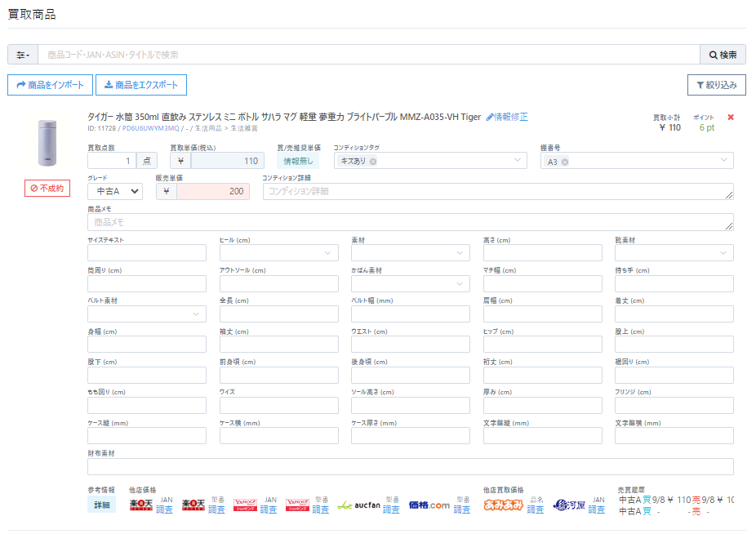The height and width of the screenshot is (534, 756).
Task: Open the ヒール (cm) dropdown
Action: tap(279, 253)
